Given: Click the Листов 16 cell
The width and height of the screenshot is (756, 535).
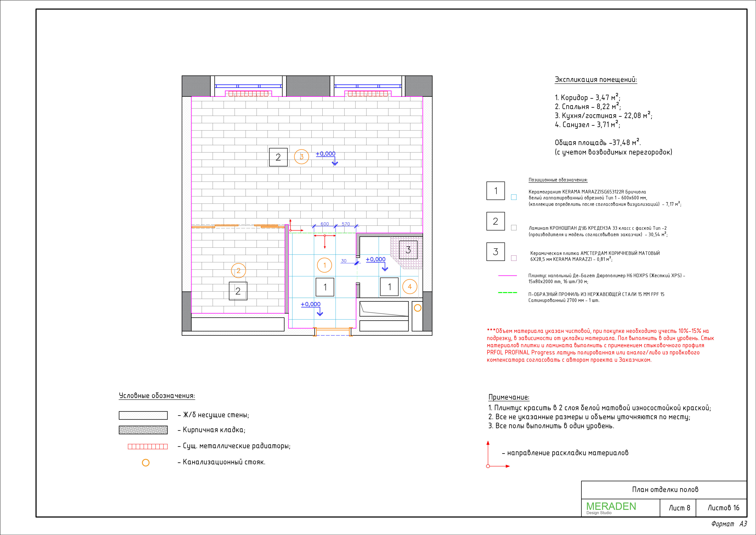Looking at the screenshot, I should tap(721, 508).
